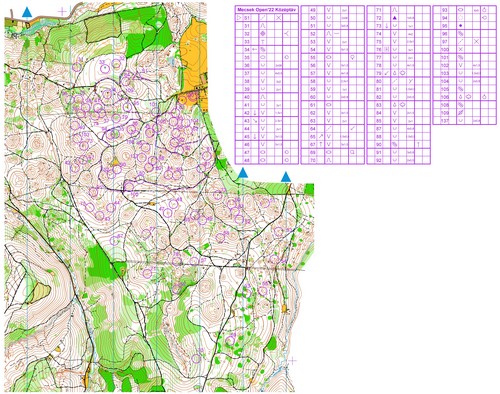Screen dimensions: 500x394
Task: Click the Mecsek Open'22 Középtáv title
Action: (x=267, y=10)
